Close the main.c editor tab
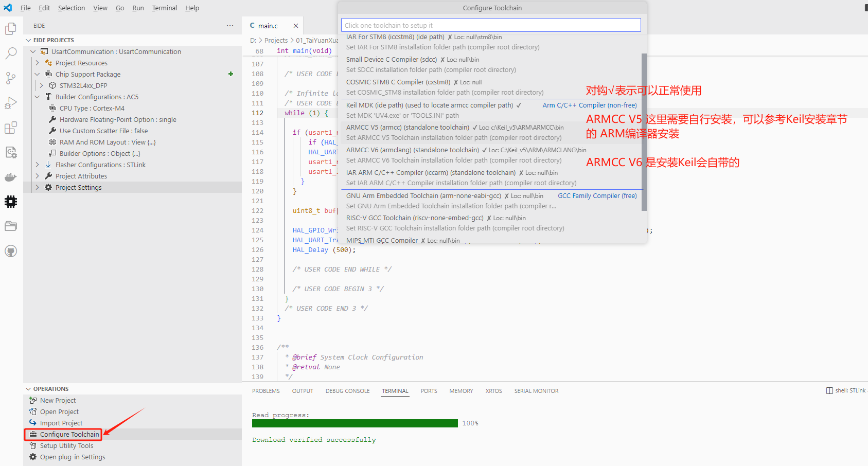The width and height of the screenshot is (868, 466). pos(296,26)
